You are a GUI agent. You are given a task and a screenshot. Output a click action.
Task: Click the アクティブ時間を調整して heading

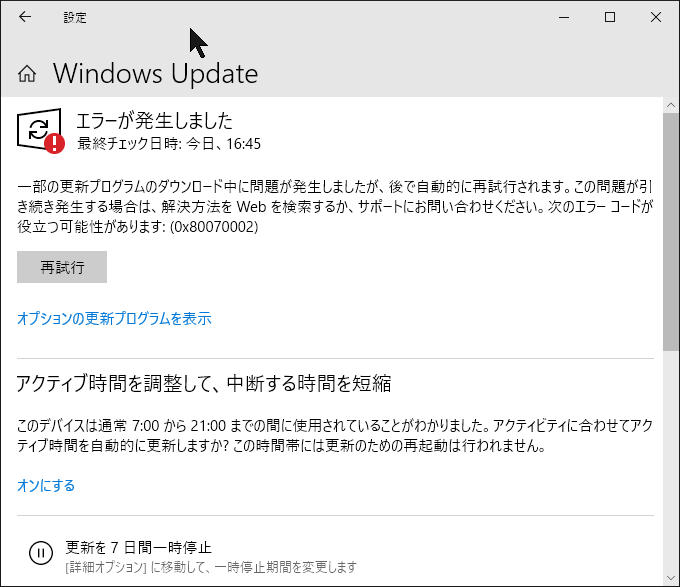pos(204,383)
